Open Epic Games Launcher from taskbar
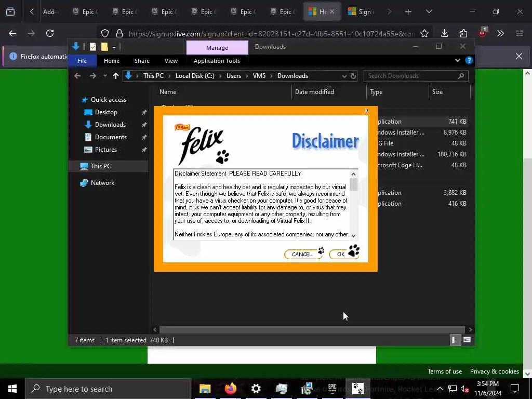Image resolution: width=532 pixels, height=399 pixels. 332,389
